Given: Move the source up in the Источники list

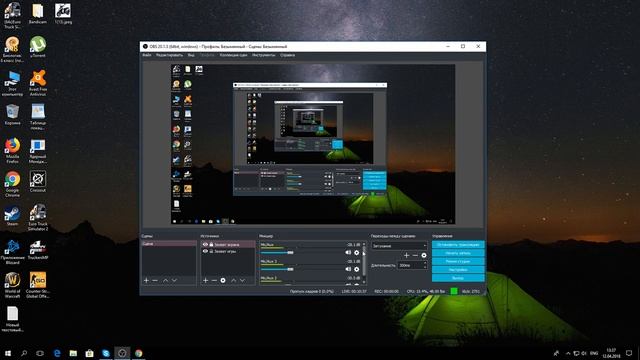Looking at the screenshot, I should 233,280.
